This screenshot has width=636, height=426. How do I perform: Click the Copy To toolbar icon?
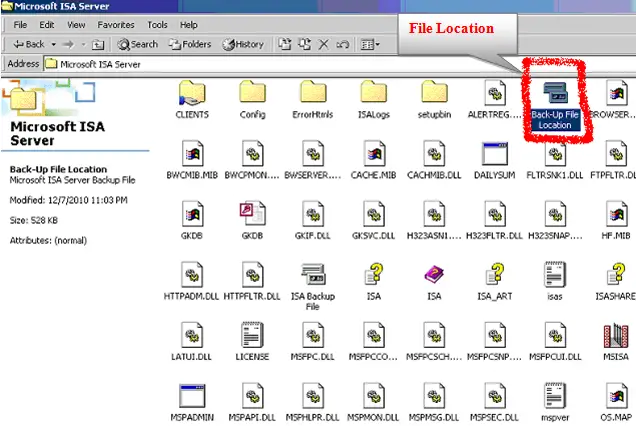pyautogui.click(x=304, y=44)
